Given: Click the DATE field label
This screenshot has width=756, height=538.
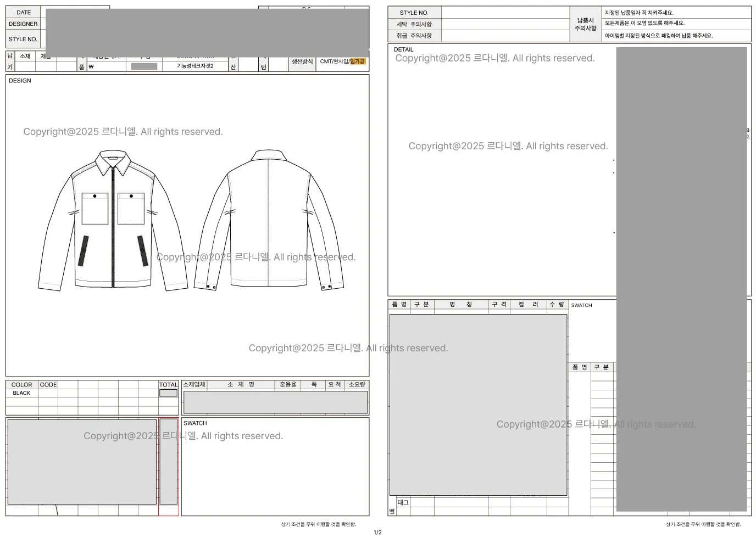Looking at the screenshot, I should click(24, 12).
